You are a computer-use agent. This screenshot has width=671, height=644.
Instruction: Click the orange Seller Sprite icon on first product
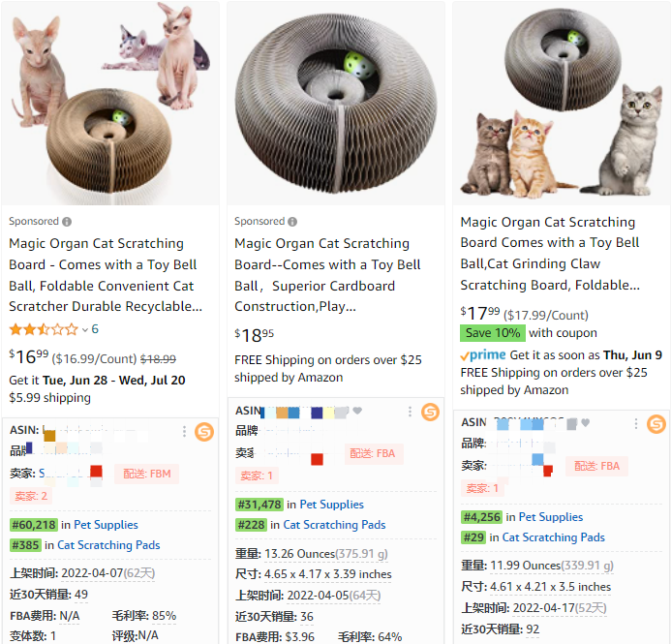[204, 432]
